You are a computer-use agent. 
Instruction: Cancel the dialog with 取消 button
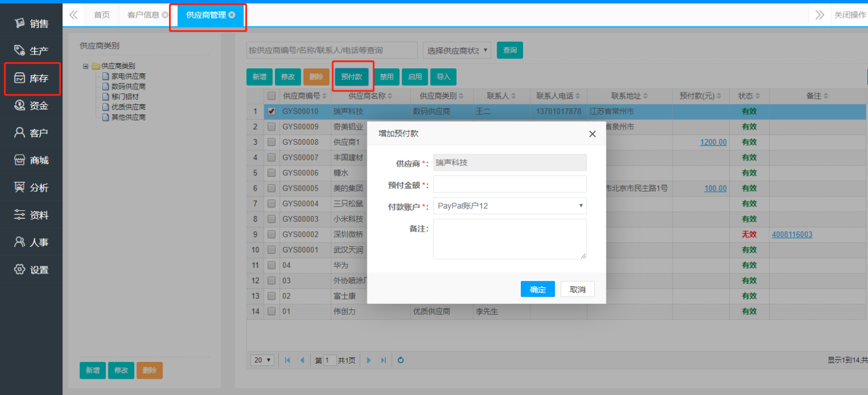578,290
